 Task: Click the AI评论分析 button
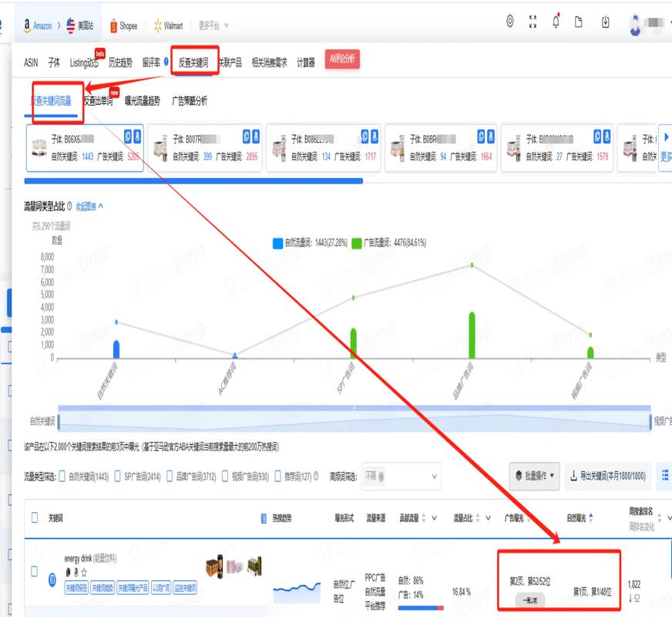tap(342, 61)
